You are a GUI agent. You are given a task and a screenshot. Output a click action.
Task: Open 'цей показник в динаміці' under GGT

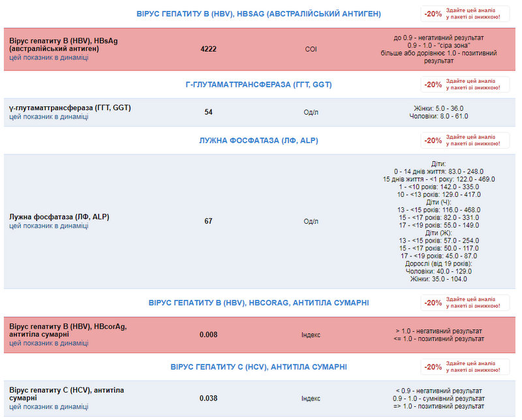point(49,117)
